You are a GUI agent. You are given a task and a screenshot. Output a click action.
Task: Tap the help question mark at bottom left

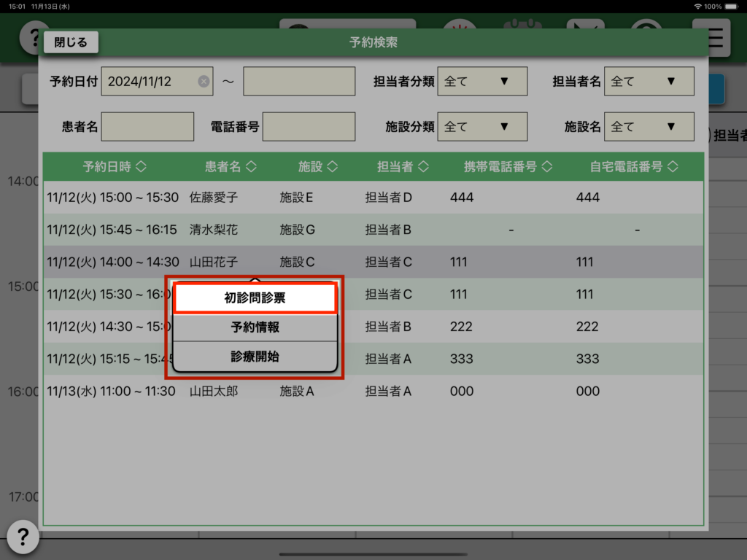point(23,537)
